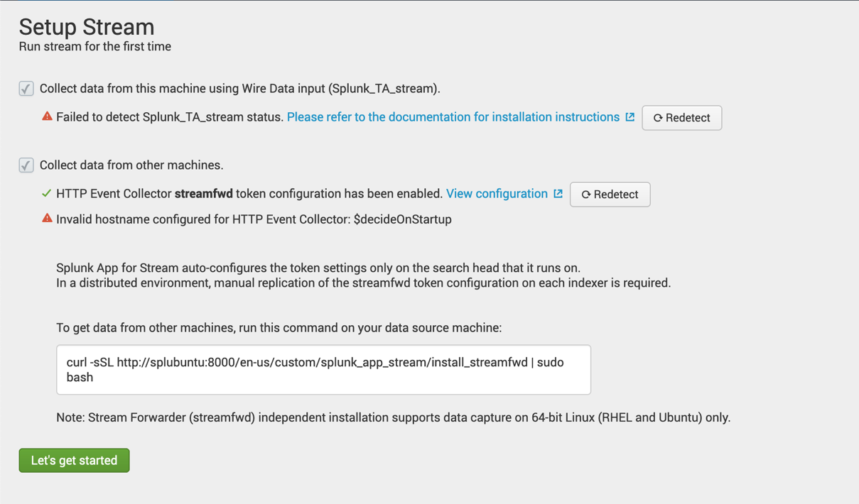Open the installation instructions documentation link
This screenshot has width=859, height=504.
coord(453,117)
